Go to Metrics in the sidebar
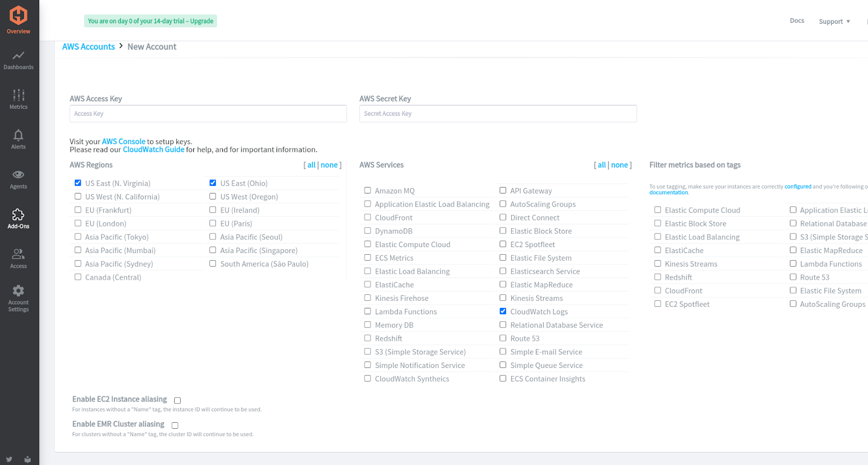The width and height of the screenshot is (868, 465). click(x=18, y=99)
